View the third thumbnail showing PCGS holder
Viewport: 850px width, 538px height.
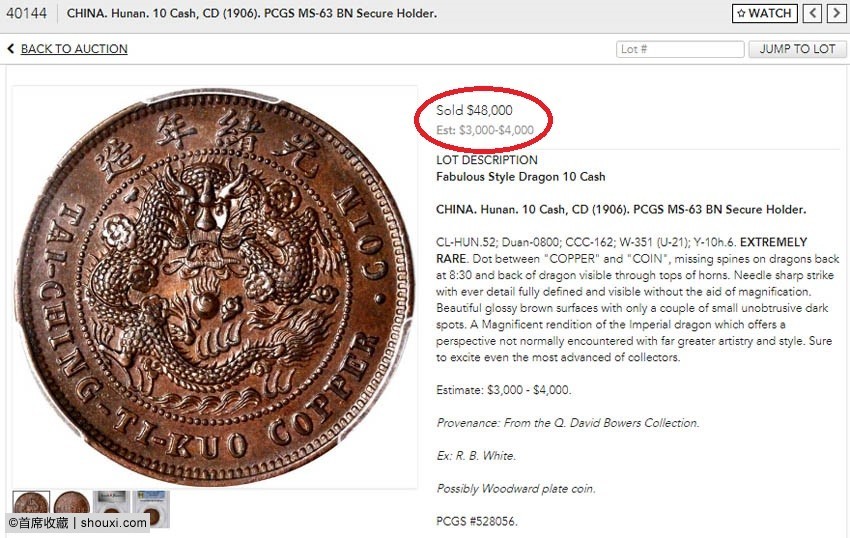[x=111, y=505]
